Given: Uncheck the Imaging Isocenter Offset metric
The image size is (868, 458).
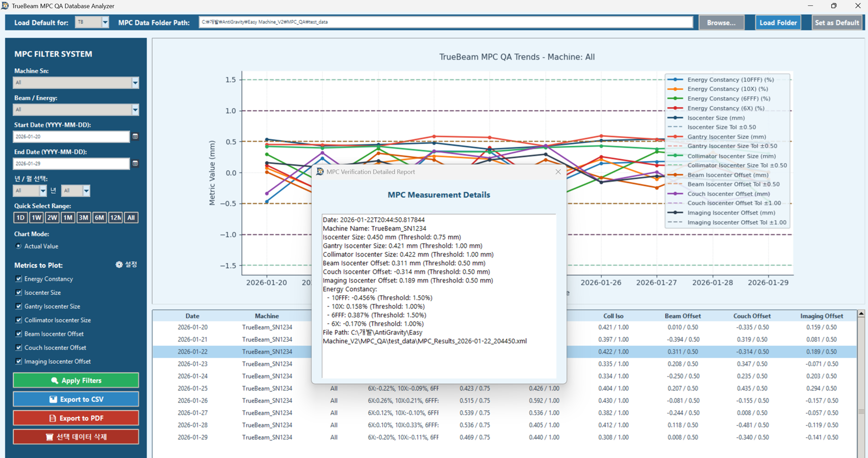Looking at the screenshot, I should [19, 362].
